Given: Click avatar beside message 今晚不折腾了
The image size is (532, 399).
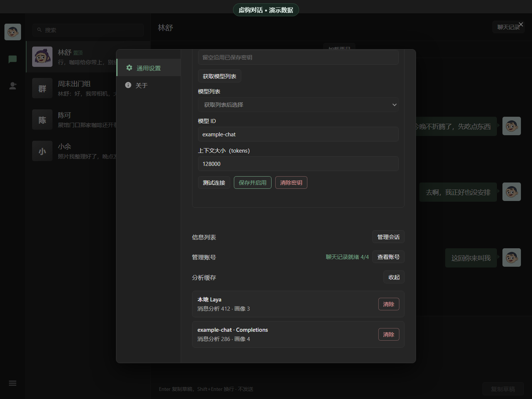Looking at the screenshot, I should tap(512, 126).
